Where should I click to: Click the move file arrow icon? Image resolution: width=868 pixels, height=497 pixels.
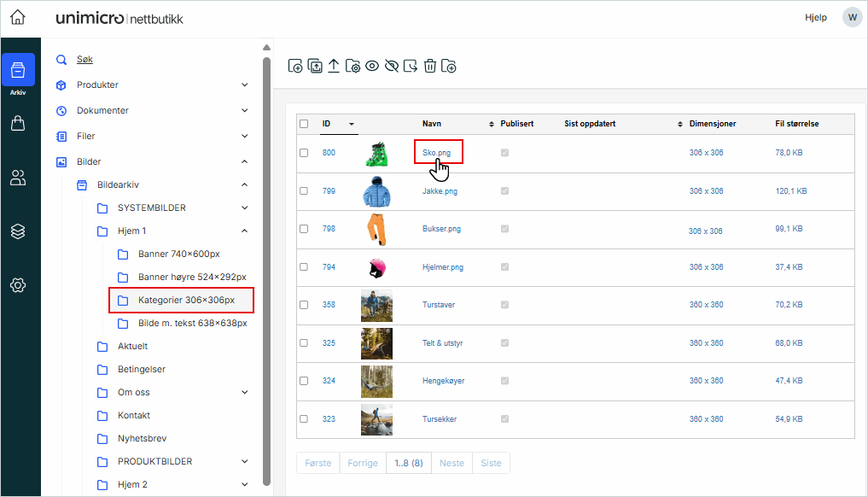tap(411, 66)
